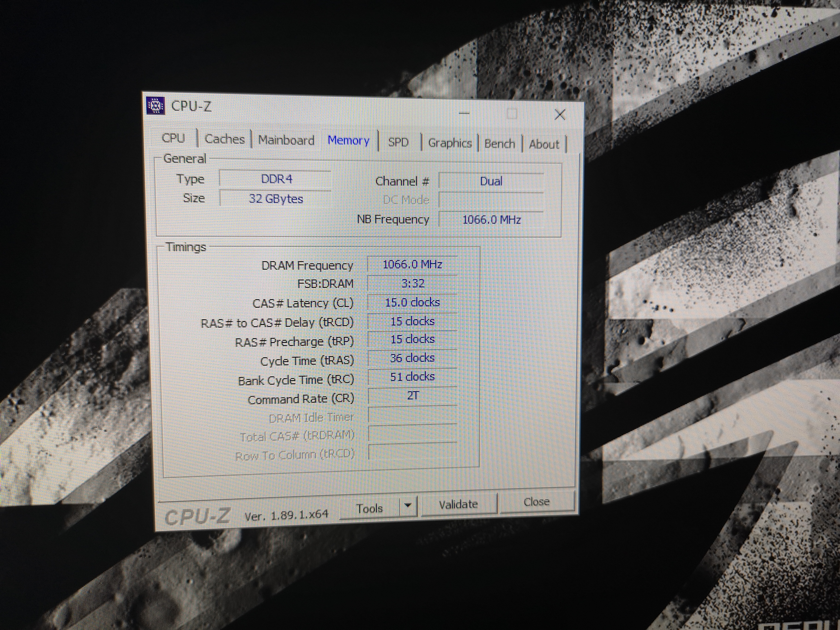Open the About tab

(544, 145)
